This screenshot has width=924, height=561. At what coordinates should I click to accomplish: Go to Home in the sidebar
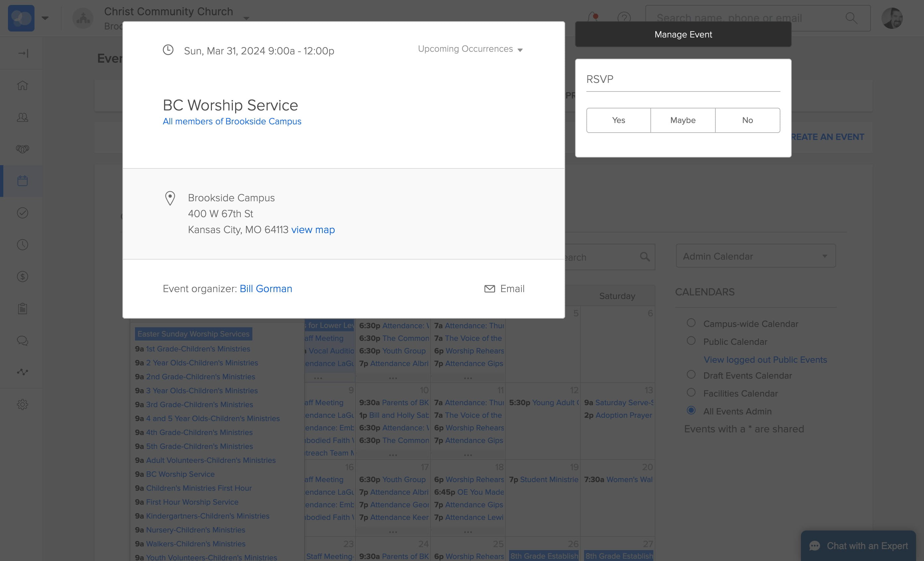(x=23, y=85)
